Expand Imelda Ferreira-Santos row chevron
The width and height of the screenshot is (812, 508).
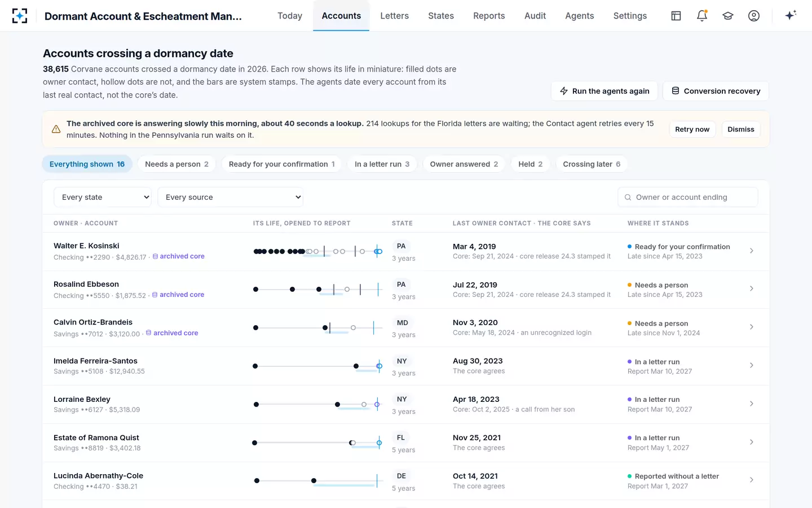pos(752,365)
